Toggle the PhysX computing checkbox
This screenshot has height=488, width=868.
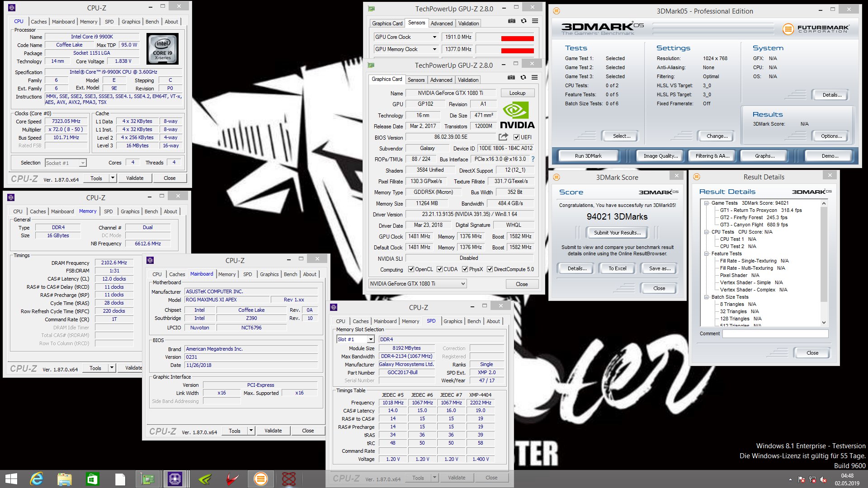coord(465,269)
